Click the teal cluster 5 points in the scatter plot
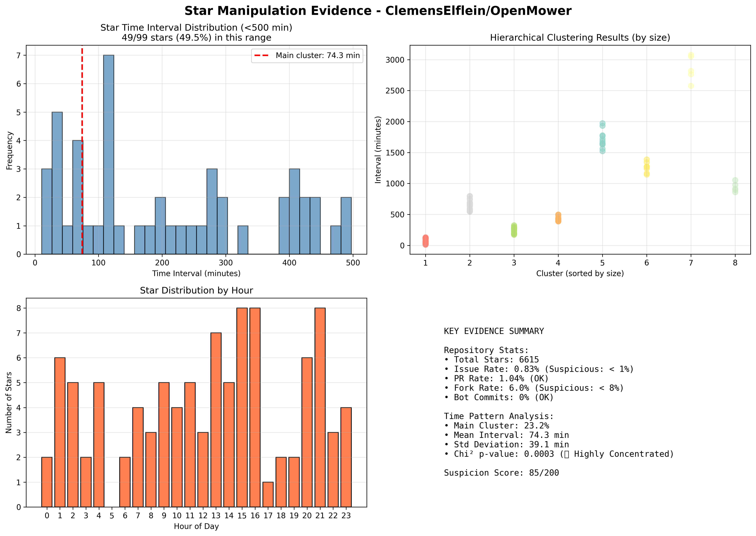 (x=602, y=137)
